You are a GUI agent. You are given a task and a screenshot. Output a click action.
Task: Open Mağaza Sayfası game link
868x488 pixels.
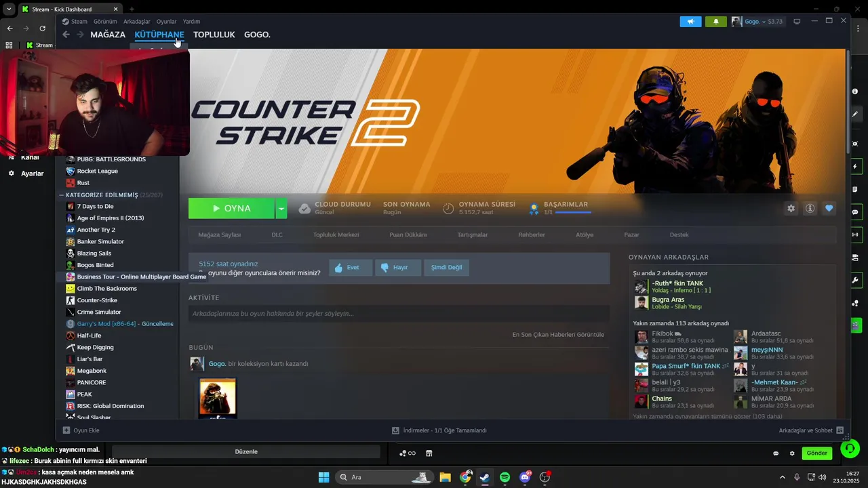click(219, 235)
